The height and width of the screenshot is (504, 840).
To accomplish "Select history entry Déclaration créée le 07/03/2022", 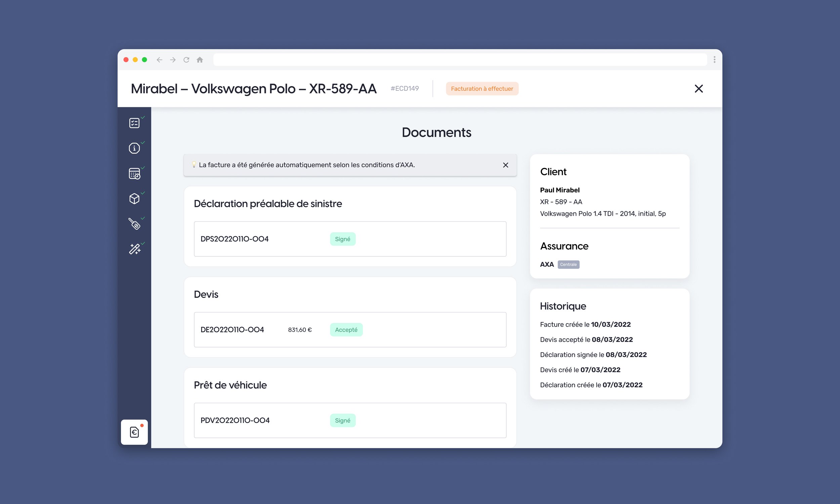I will pos(591,385).
